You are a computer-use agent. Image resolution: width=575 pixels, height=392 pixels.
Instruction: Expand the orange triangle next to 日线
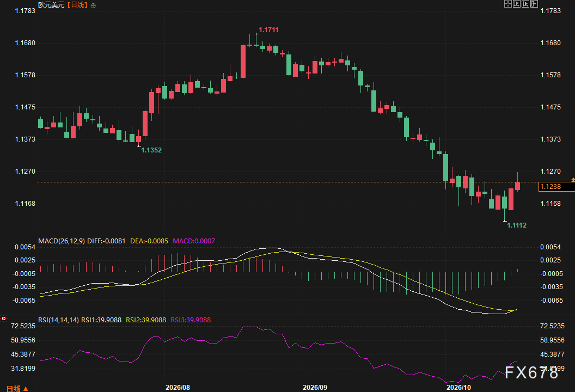(x=26, y=388)
